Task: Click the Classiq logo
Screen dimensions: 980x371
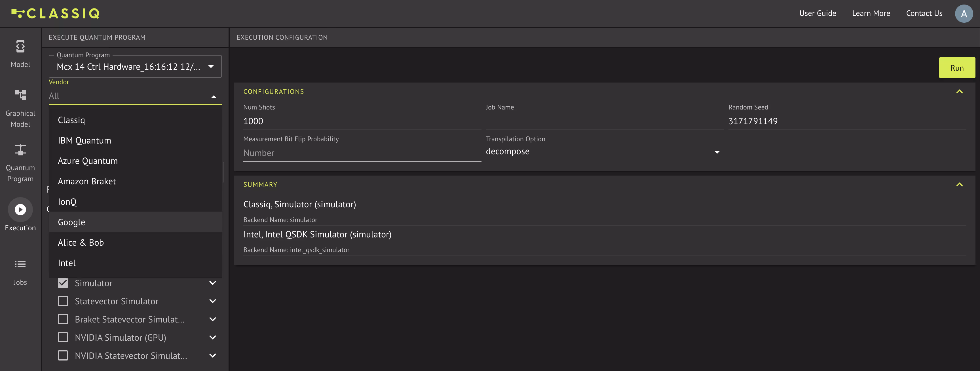Action: (56, 13)
